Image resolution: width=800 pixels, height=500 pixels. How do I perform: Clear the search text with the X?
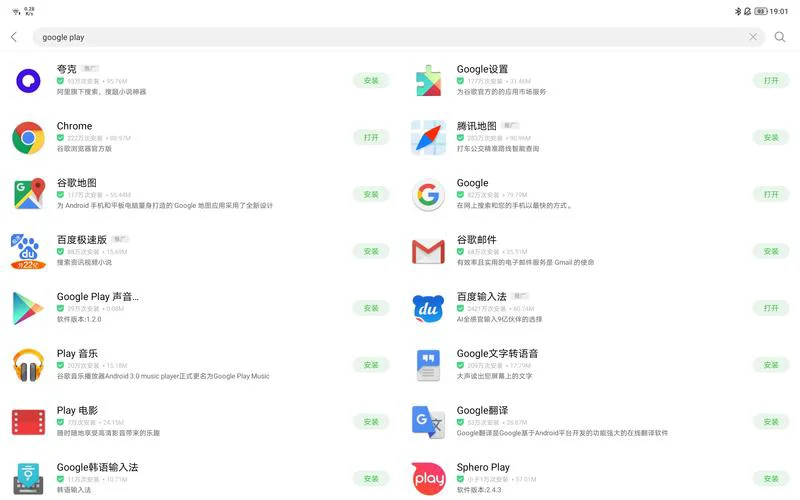[753, 37]
